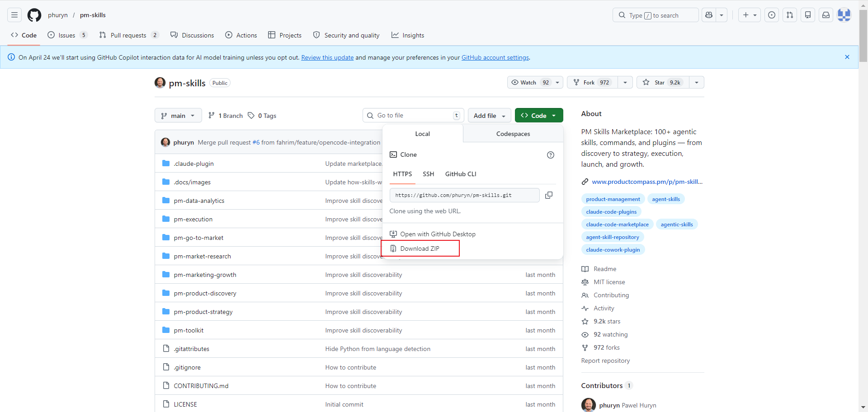
Task: Toggle the green Code dropdown button
Action: [x=539, y=116]
